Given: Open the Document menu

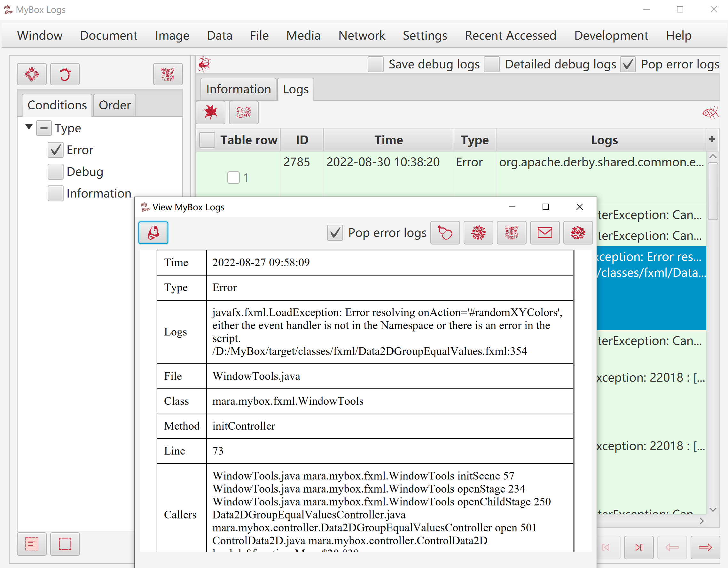Looking at the screenshot, I should click(109, 35).
